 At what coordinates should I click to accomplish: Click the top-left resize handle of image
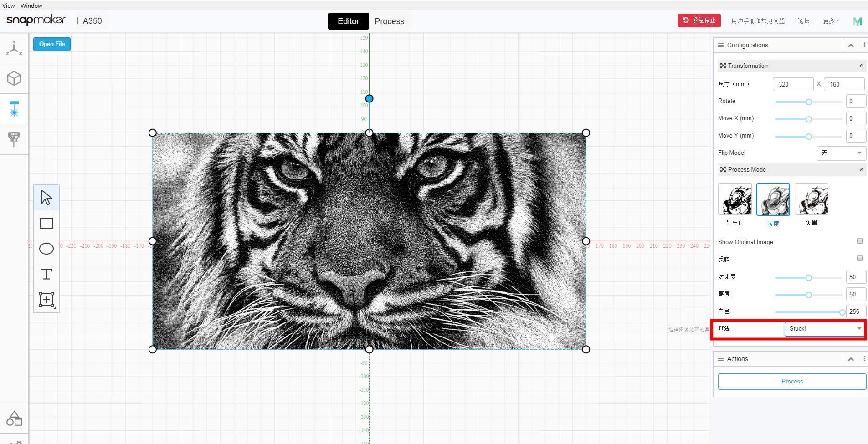pos(153,133)
